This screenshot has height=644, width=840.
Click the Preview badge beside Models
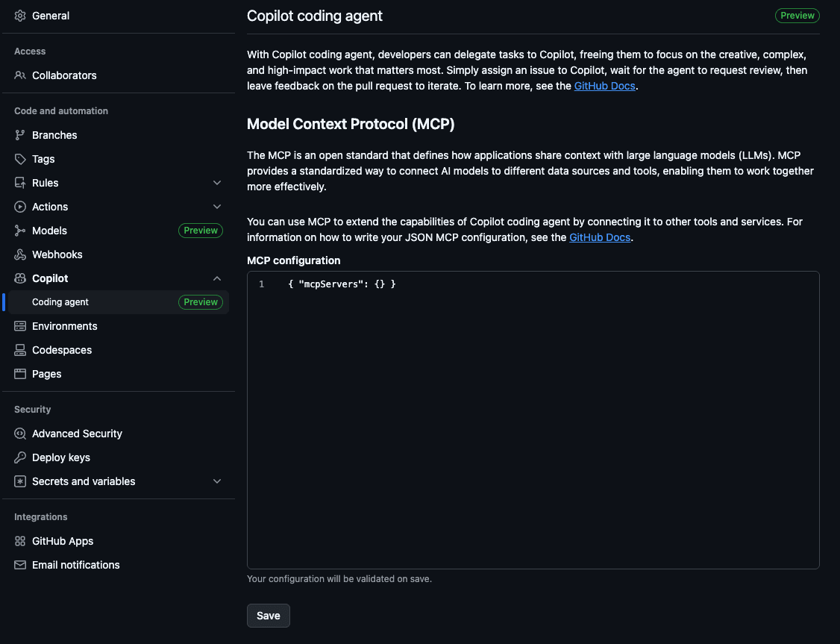coord(201,231)
